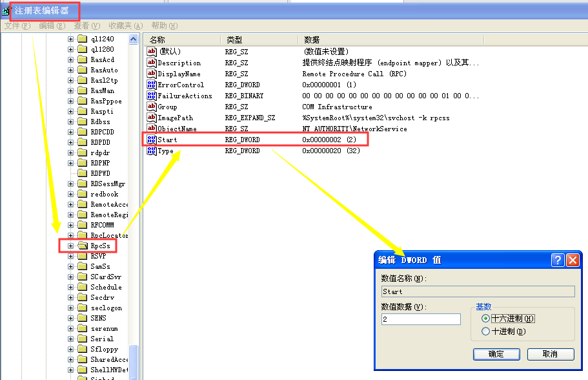Sort by the 数据 column header
The height and width of the screenshot is (380, 588).
(390, 40)
